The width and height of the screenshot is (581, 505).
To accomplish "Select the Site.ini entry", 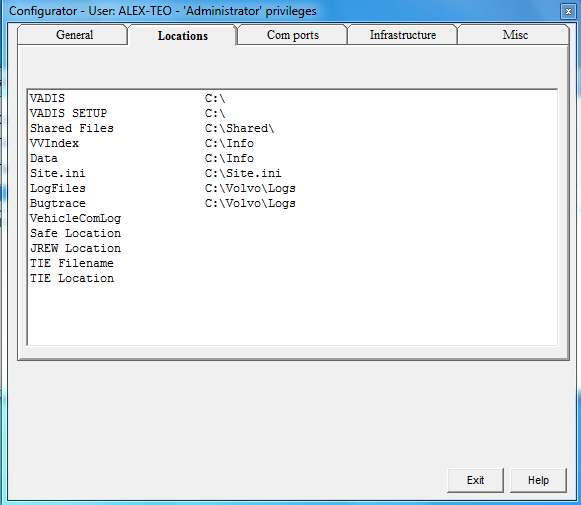I will point(292,173).
